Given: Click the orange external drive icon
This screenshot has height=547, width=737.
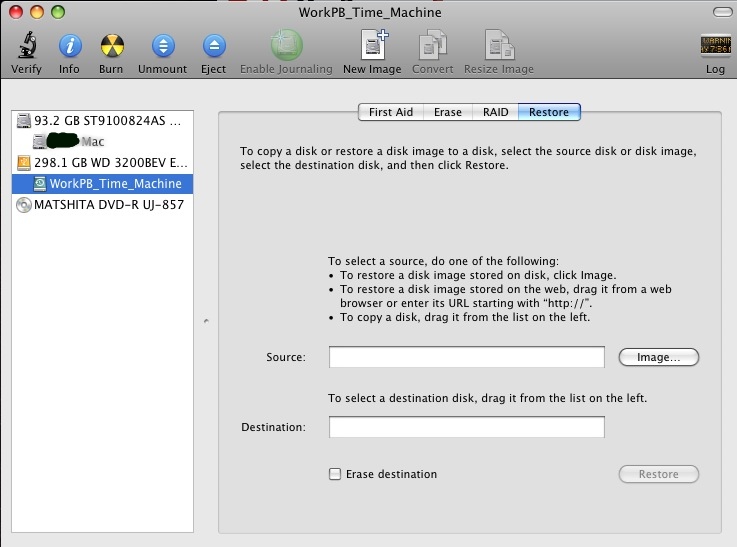Looking at the screenshot, I should point(24,163).
